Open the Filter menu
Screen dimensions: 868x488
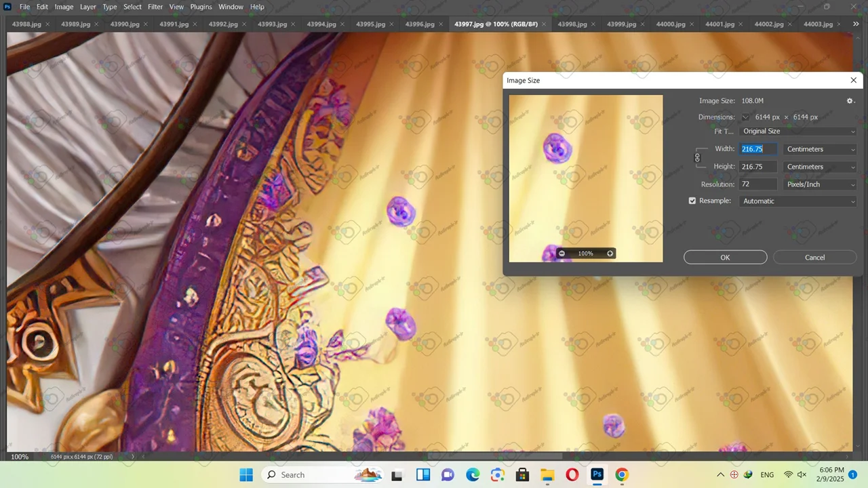click(155, 7)
